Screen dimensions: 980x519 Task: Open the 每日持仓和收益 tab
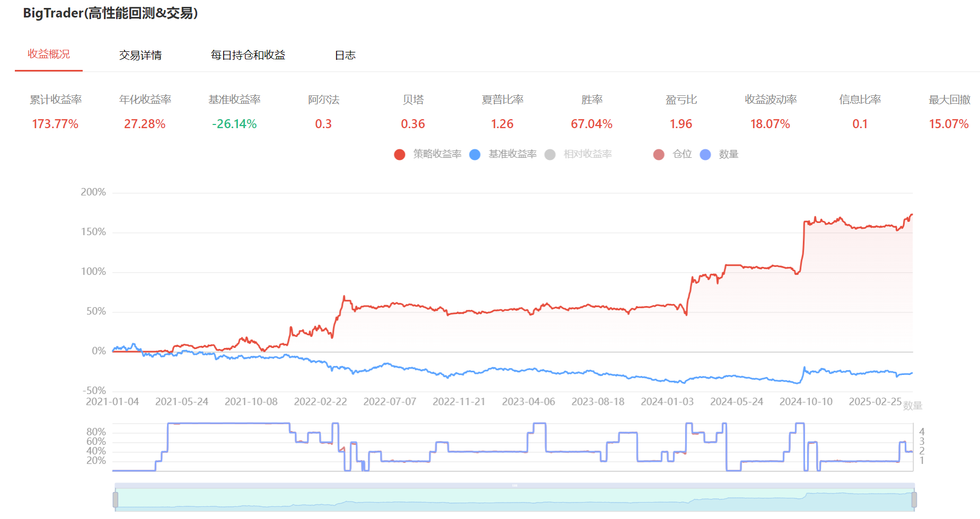tap(248, 55)
